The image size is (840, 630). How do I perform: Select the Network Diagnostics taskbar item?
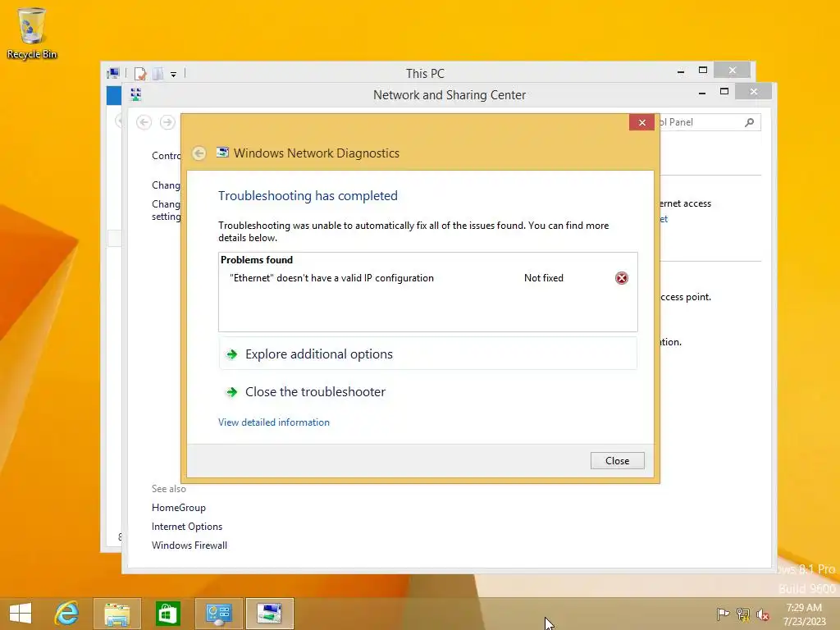tap(269, 614)
